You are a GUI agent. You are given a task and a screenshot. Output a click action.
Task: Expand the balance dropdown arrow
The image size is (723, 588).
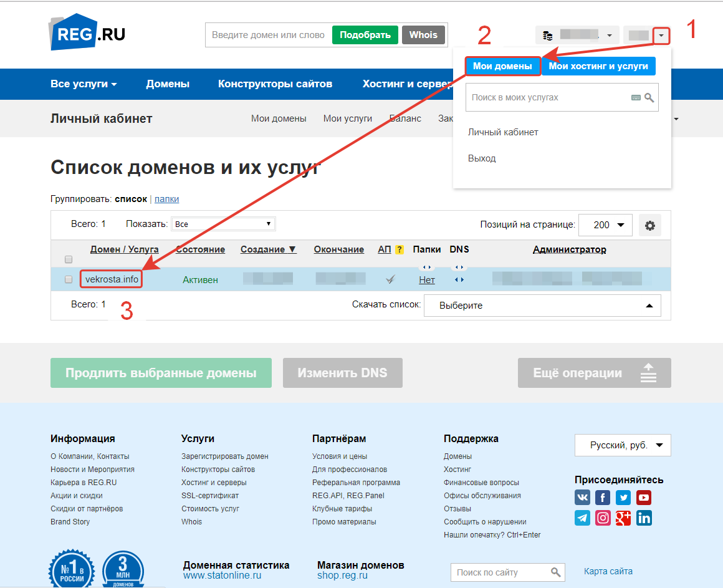pyautogui.click(x=610, y=36)
